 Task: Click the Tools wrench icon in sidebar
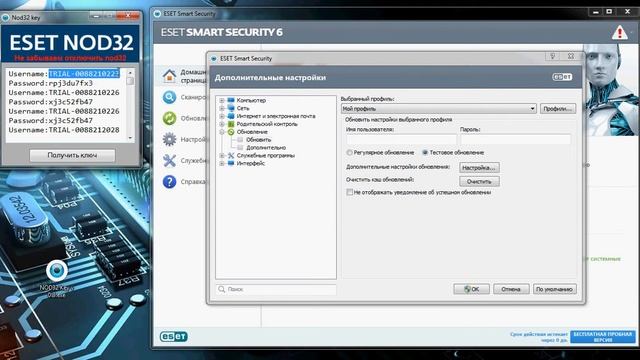click(169, 160)
